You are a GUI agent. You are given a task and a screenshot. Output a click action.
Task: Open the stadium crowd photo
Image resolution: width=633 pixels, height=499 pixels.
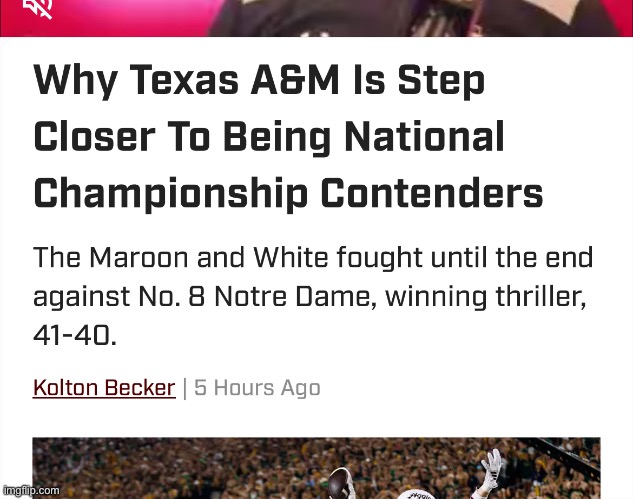pos(316,468)
